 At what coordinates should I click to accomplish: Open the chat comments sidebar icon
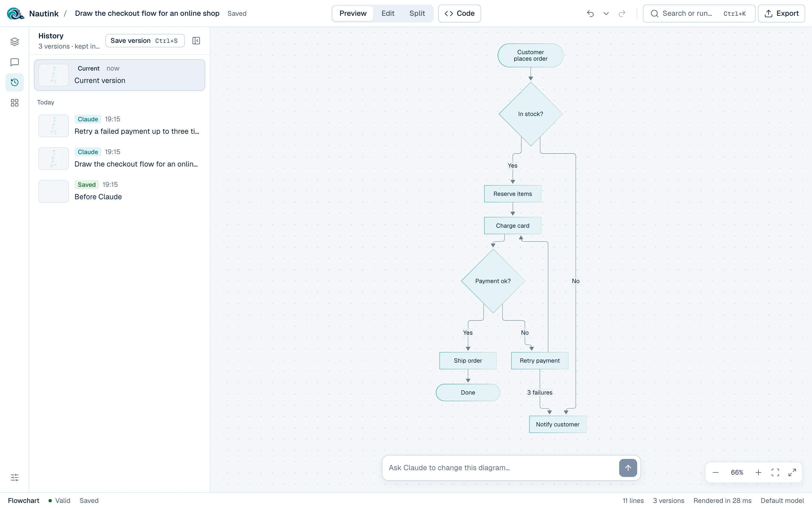click(14, 62)
